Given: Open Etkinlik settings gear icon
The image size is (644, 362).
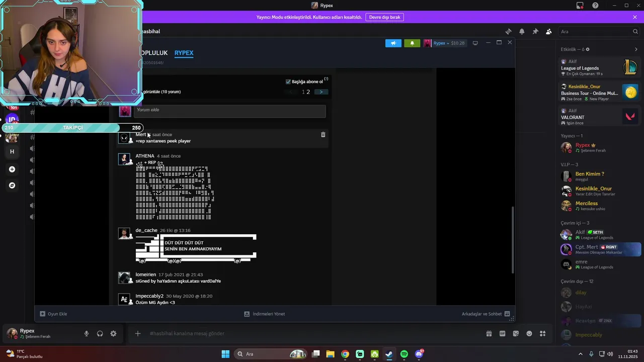Looking at the screenshot, I should coord(588,49).
